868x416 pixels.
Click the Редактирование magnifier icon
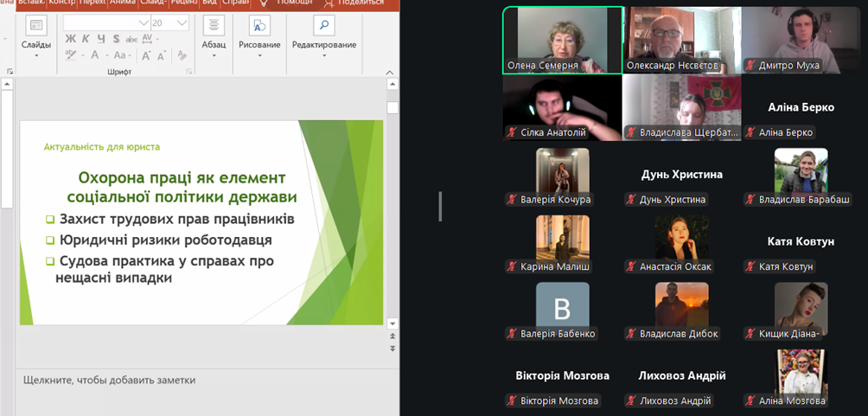click(x=324, y=26)
